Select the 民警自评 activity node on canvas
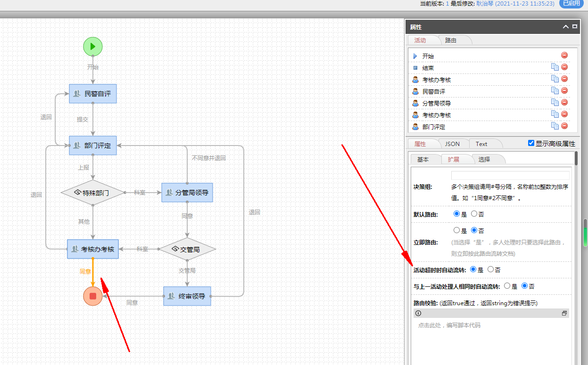The width and height of the screenshot is (588, 365). tap(93, 94)
